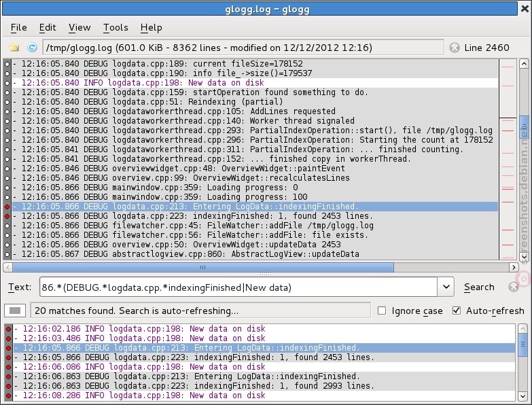The height and width of the screenshot is (405, 532).
Task: Select line 'FileWatcher::addFile /tmp/glogg.log'
Action: point(255,226)
